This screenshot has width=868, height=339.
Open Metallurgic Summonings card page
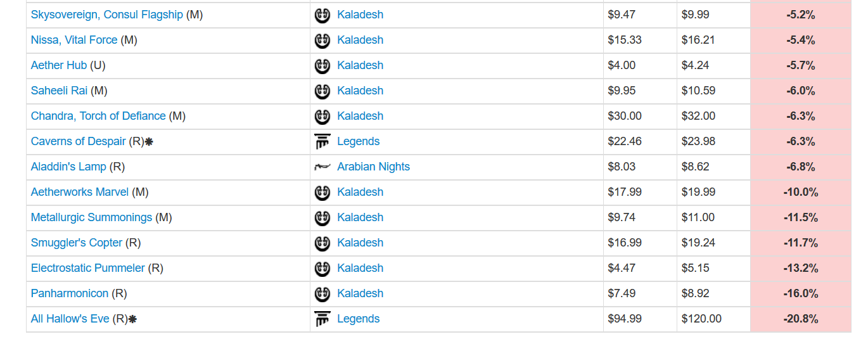pyautogui.click(x=91, y=217)
